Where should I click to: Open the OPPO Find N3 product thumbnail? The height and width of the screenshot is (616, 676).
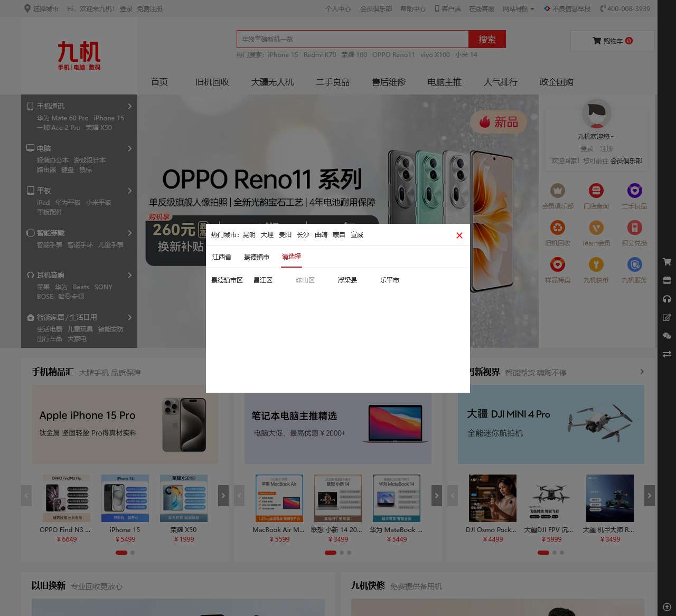(67, 498)
